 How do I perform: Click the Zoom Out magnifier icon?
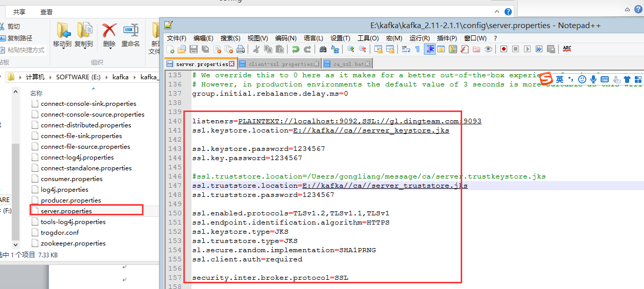pyautogui.click(x=363, y=49)
